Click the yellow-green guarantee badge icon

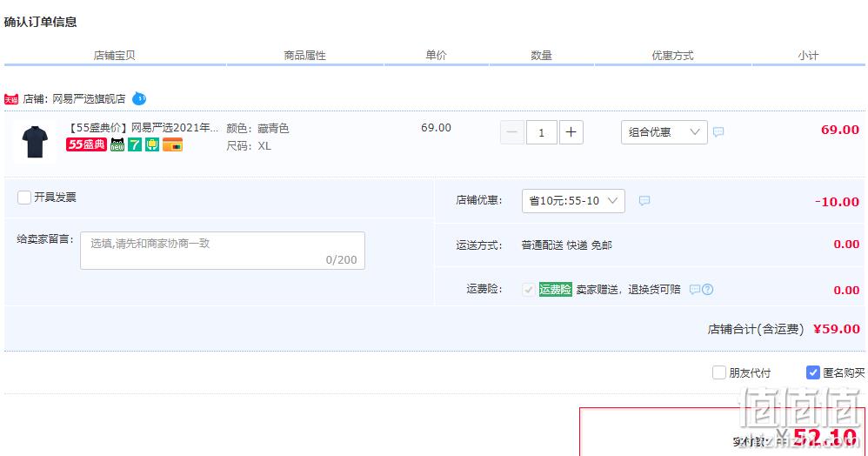pyautogui.click(x=152, y=144)
